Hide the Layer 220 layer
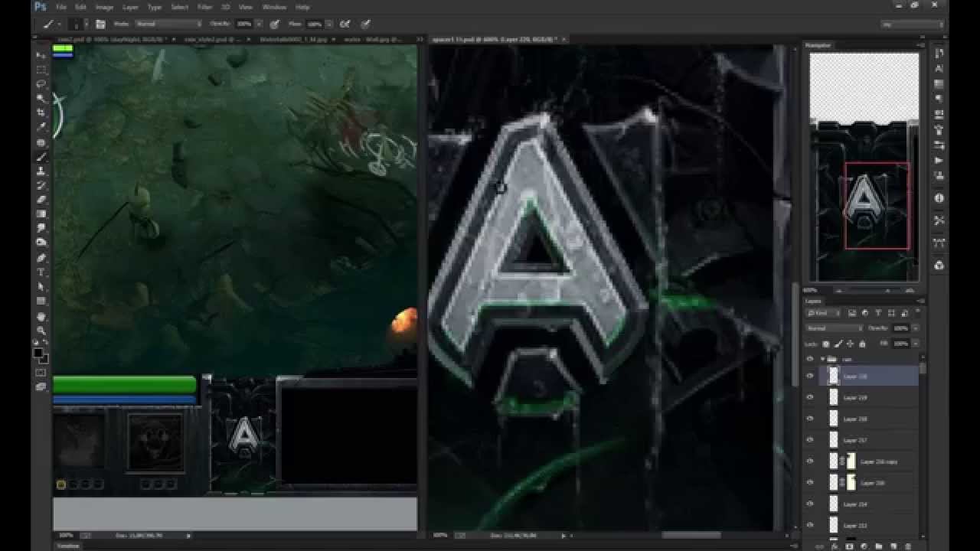The width and height of the screenshot is (980, 551). [x=810, y=376]
